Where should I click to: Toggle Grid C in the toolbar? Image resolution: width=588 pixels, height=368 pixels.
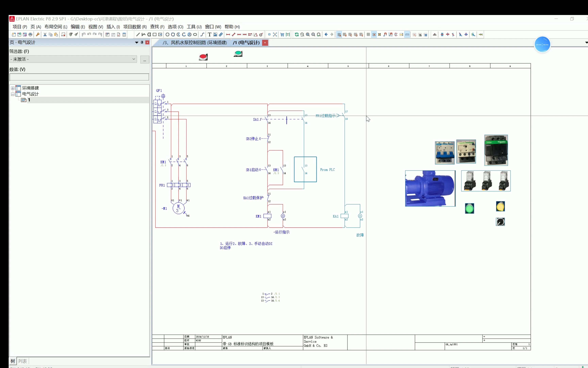(x=350, y=35)
